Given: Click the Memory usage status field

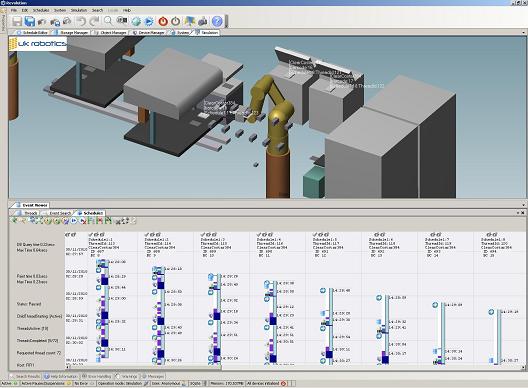Looking at the screenshot, I should coord(226,383).
